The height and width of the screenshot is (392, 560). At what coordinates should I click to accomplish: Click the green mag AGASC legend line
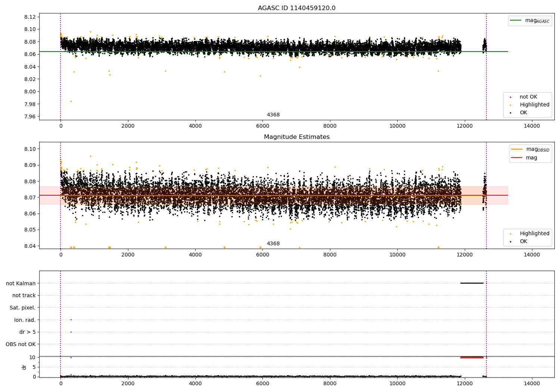[x=515, y=21]
